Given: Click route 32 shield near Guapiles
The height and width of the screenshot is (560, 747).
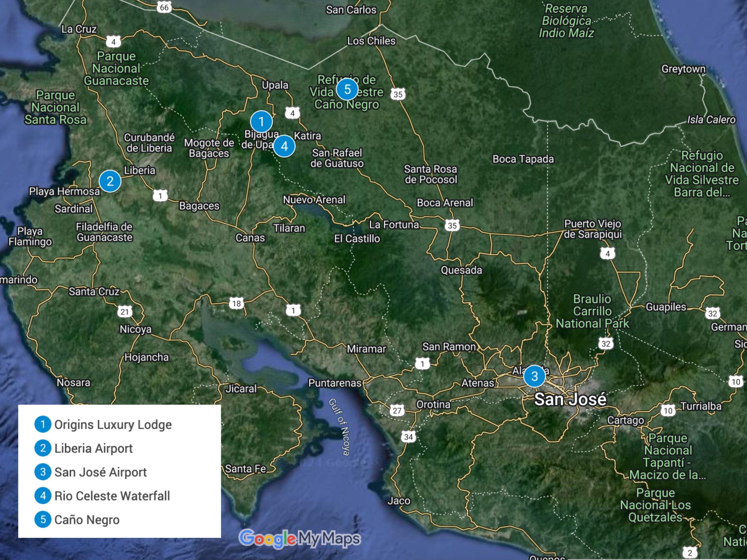Looking at the screenshot, I should 713,313.
